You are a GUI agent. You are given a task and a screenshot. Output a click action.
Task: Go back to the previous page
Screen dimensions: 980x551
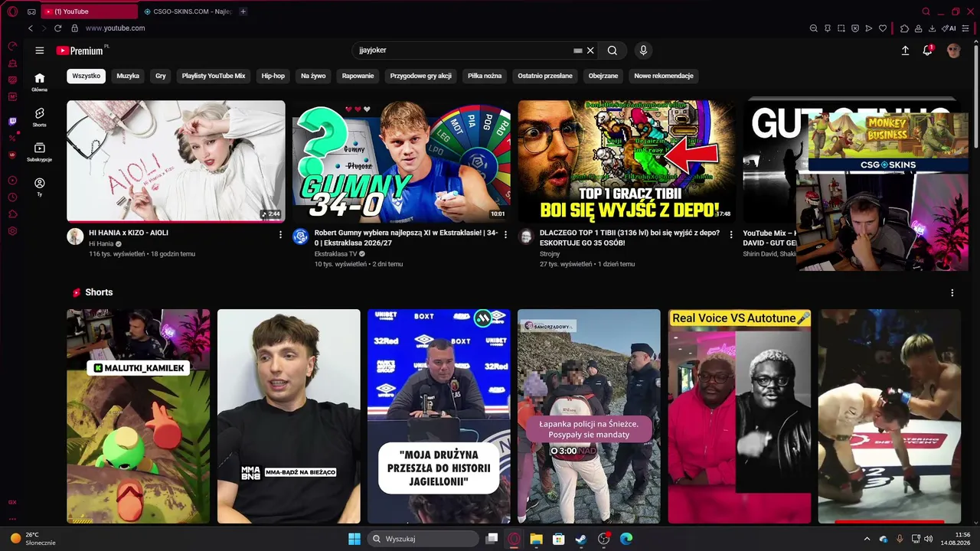31,28
